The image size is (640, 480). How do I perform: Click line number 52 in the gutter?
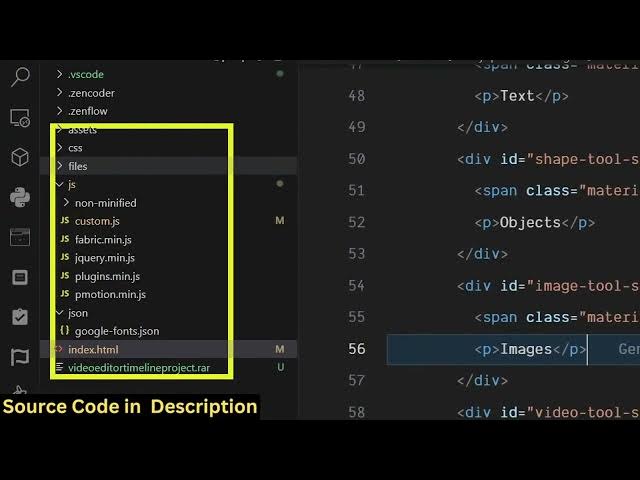coord(356,222)
